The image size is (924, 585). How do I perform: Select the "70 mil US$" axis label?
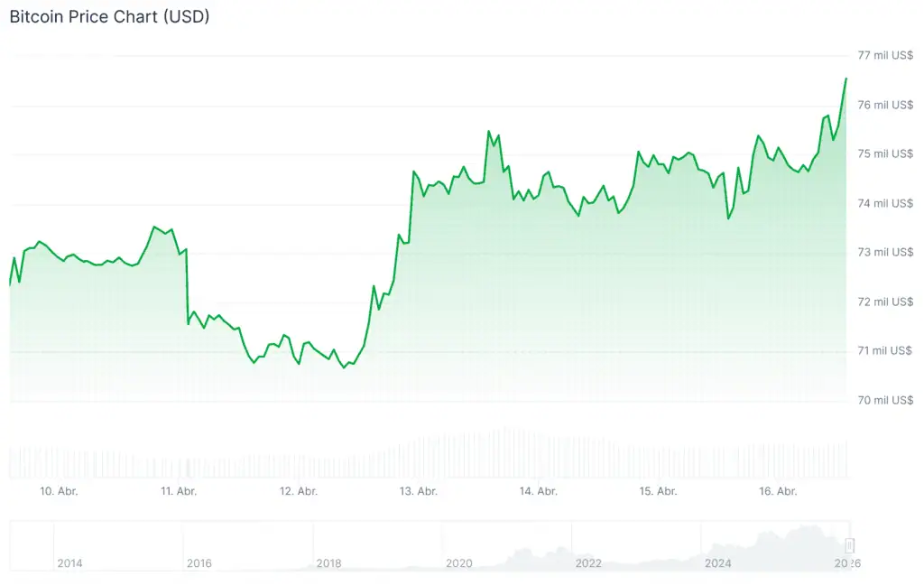[x=885, y=400]
